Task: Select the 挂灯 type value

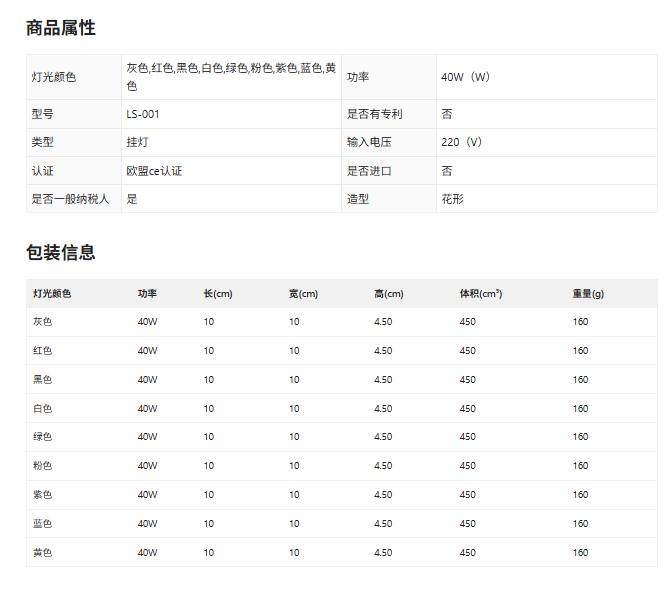Action: pos(138,142)
